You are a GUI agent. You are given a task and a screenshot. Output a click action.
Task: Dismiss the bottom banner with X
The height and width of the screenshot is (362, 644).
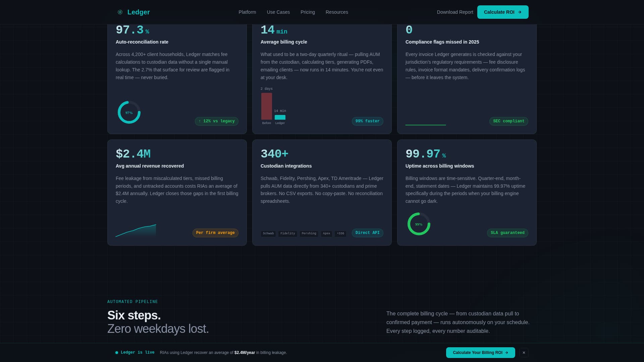[524, 353]
